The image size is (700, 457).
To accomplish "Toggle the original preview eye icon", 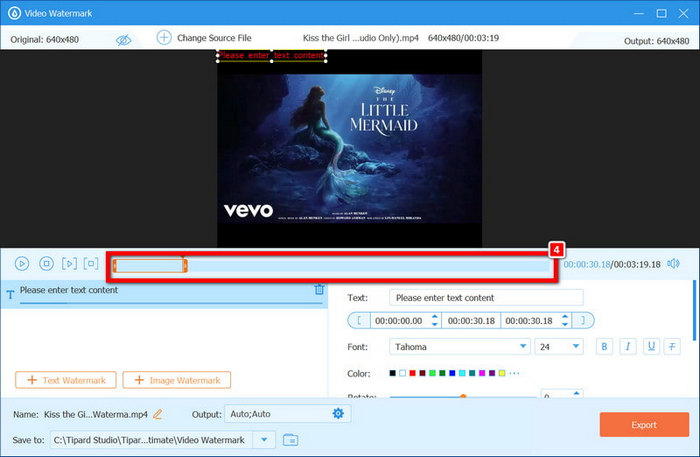I will coord(124,40).
